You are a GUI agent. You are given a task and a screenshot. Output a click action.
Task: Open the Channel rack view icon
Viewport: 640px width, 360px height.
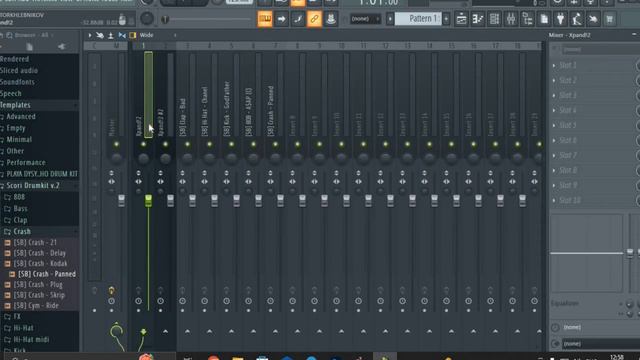click(494, 19)
